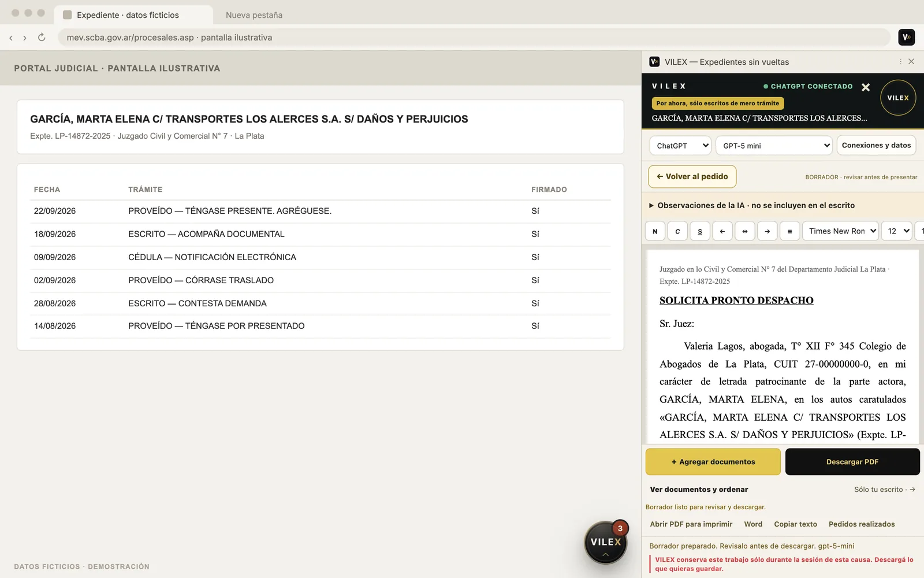Switch to the Nueva pestaña tab

point(254,15)
